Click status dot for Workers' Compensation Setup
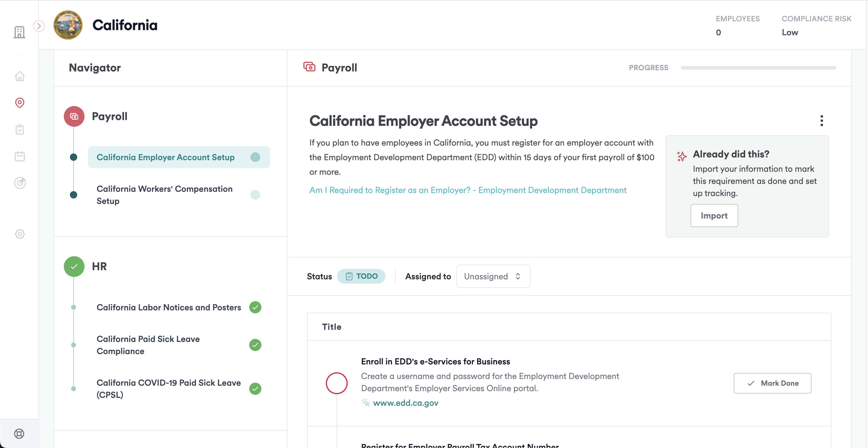This screenshot has height=448, width=868. coord(255,195)
